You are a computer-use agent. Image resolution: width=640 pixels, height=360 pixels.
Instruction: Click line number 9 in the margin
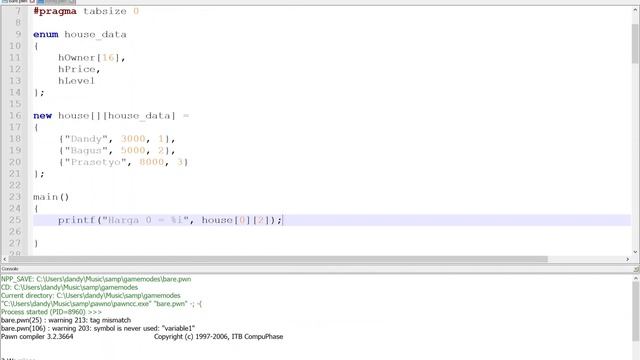point(18,34)
